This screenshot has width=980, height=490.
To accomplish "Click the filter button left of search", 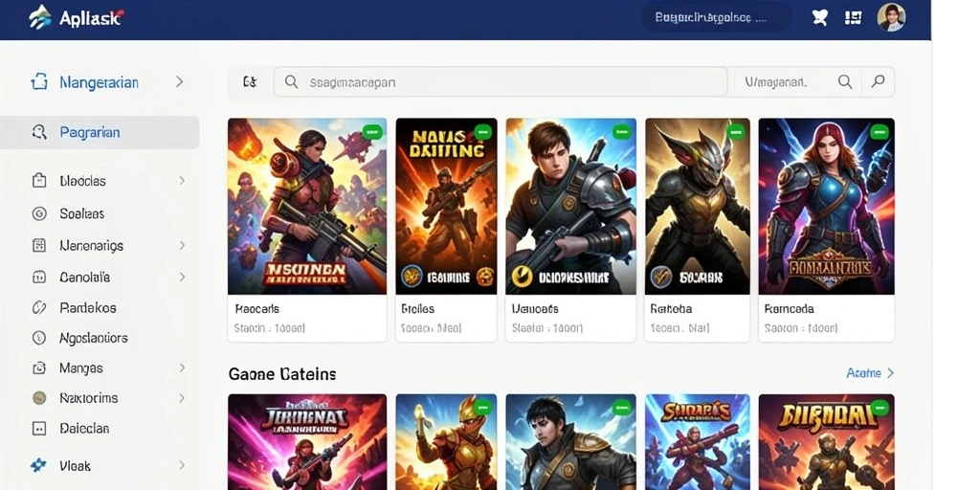I will tap(250, 82).
